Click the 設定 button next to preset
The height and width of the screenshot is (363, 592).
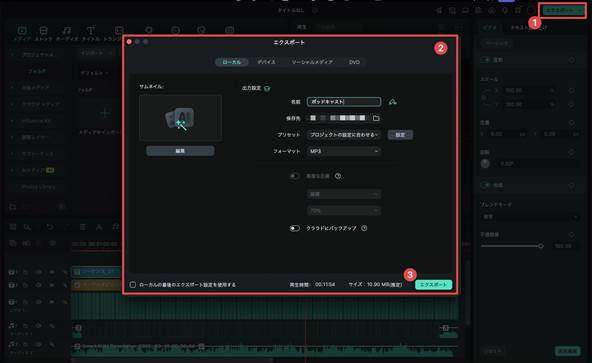[400, 135]
